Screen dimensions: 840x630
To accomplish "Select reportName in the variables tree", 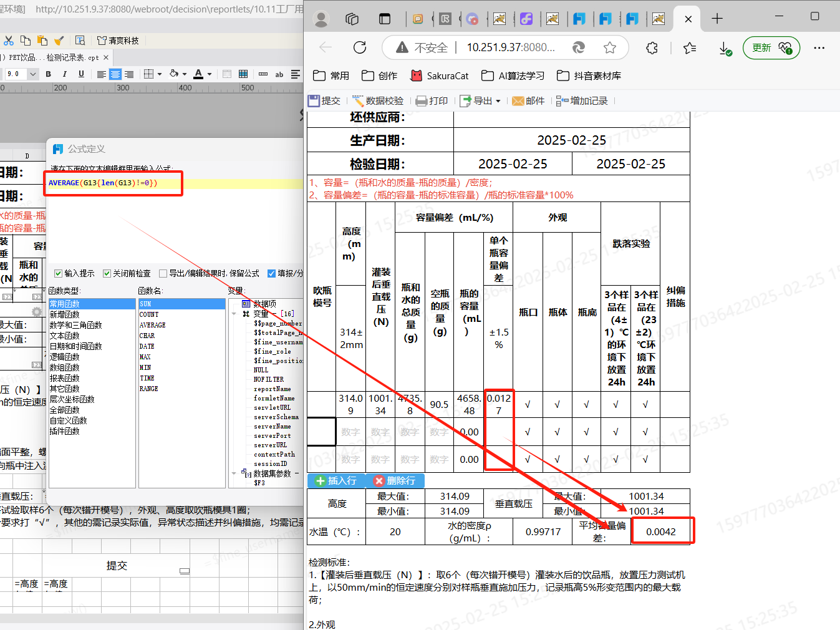I will coord(273,389).
